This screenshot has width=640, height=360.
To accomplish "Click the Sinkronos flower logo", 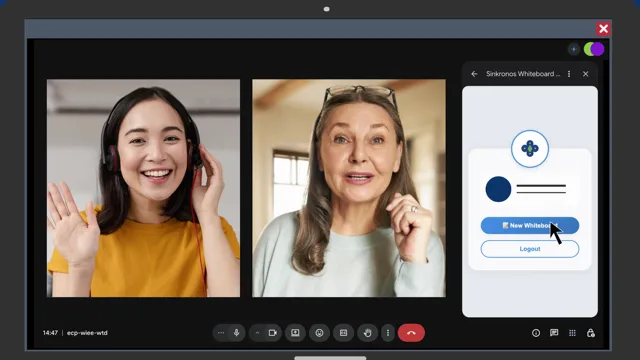I will [530, 149].
